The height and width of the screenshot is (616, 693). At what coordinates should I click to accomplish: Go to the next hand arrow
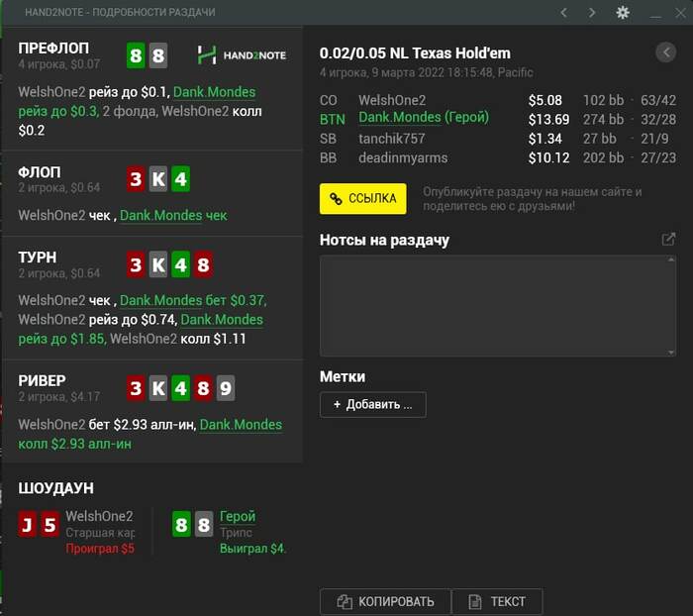pos(592,13)
